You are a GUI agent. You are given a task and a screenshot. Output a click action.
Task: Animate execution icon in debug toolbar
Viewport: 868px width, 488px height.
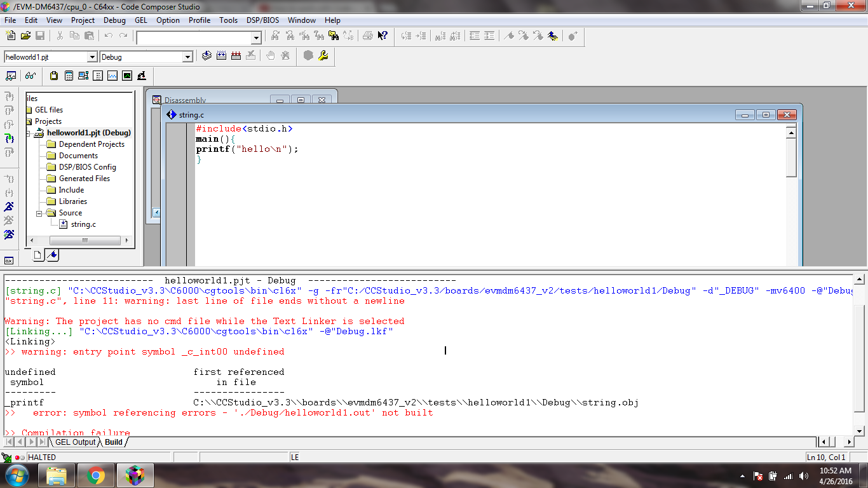click(9, 234)
